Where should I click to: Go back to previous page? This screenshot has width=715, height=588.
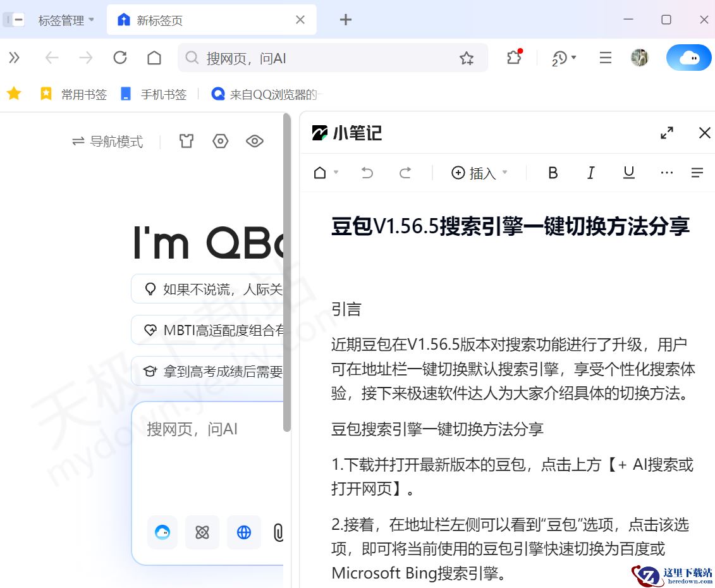[52, 58]
